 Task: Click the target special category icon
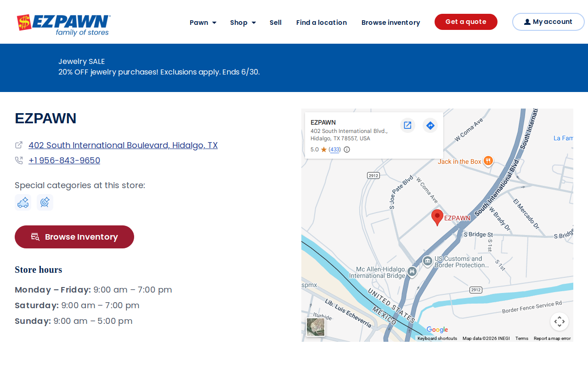click(x=45, y=202)
